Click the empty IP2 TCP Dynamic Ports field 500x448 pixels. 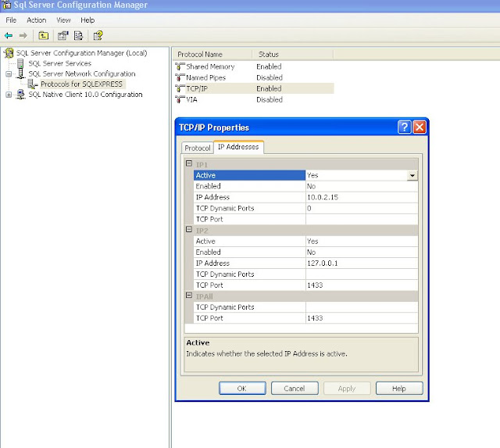pos(362,274)
